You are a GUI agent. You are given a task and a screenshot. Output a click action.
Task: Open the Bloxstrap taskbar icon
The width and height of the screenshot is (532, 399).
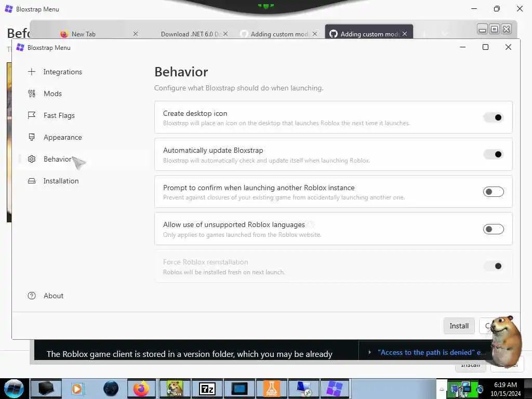click(x=335, y=389)
